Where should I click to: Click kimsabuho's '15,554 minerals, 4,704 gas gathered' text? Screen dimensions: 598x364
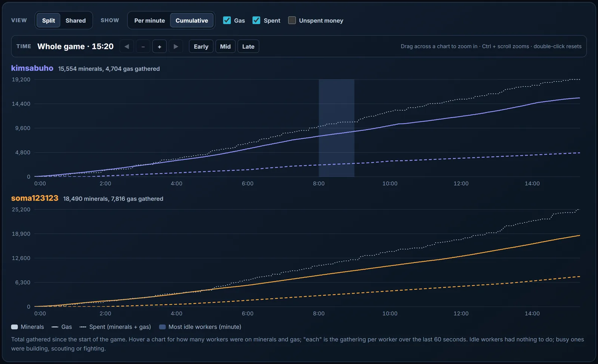[x=109, y=69]
